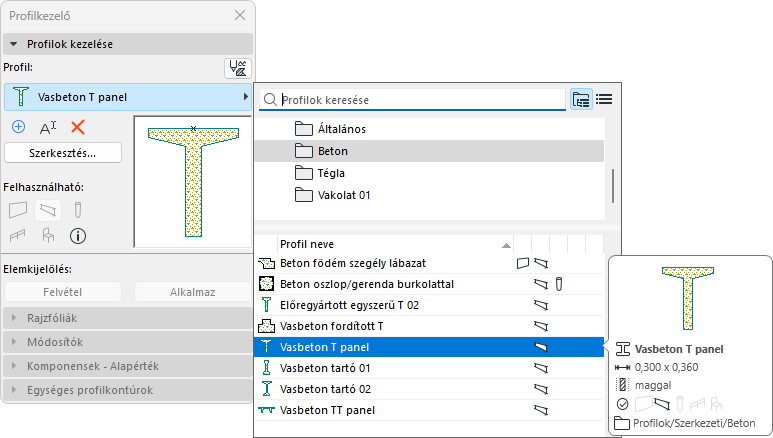Image resolution: width=773 pixels, height=438 pixels.
Task: Open the Vasbeton T panel profile dropdown
Action: pos(128,97)
